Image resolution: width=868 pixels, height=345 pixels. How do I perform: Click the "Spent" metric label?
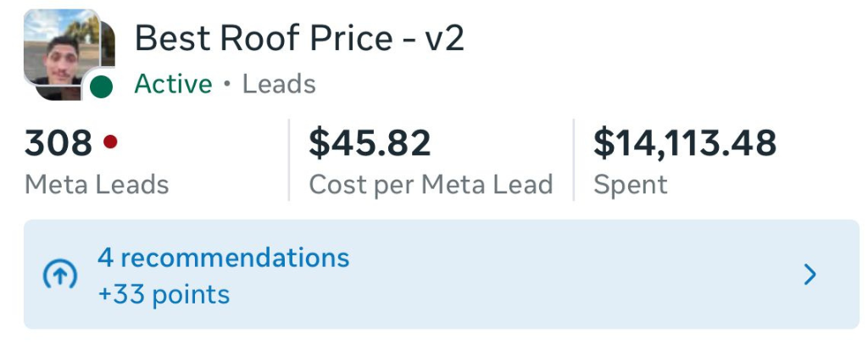[x=631, y=184]
